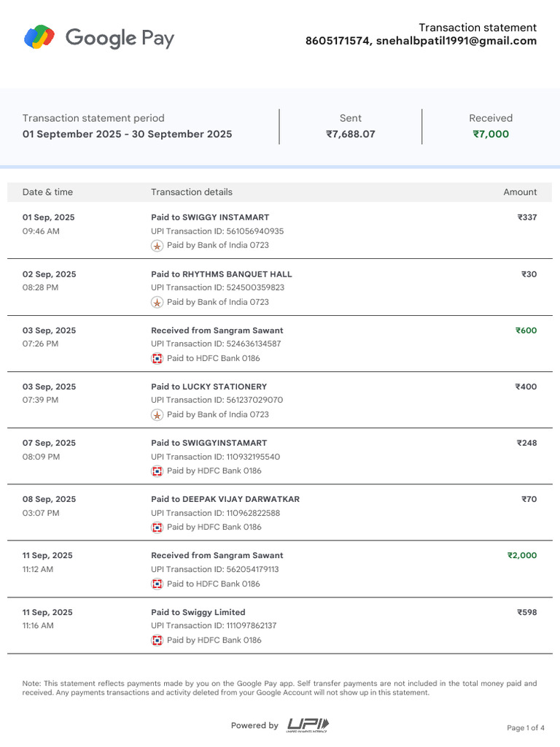The height and width of the screenshot is (747, 560).
Task: Click Bank of India icon under Lucky Stationery
Action: pos(157,414)
